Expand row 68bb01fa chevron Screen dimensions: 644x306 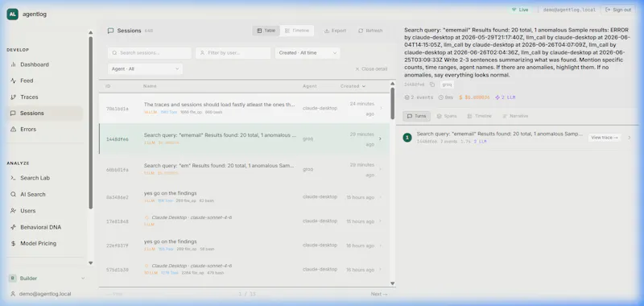tap(380, 169)
